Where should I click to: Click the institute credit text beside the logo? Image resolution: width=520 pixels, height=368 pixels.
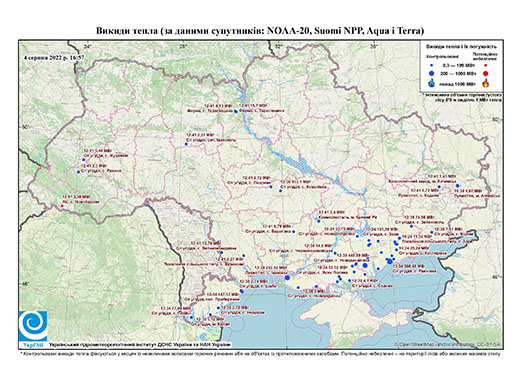click(139, 344)
